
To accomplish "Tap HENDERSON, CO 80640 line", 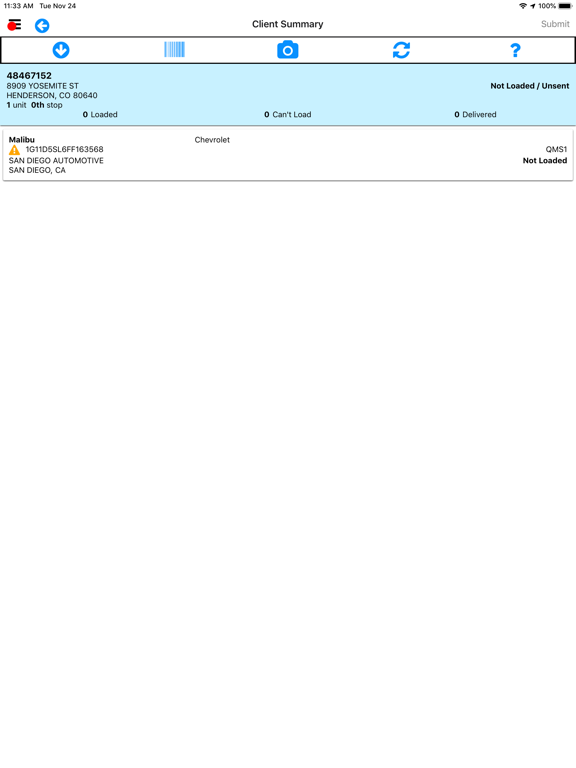I will pyautogui.click(x=52, y=96).
